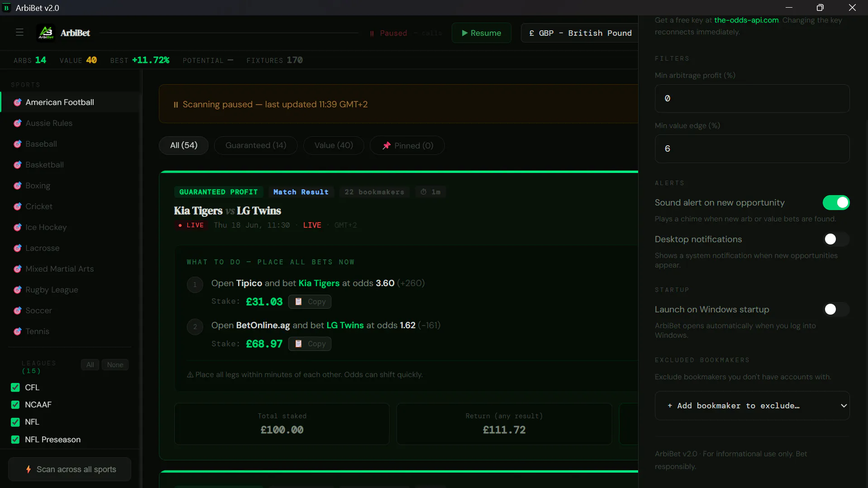Toggle the NCAAF league checkbox
Screen dimensions: 868x488
(15, 405)
